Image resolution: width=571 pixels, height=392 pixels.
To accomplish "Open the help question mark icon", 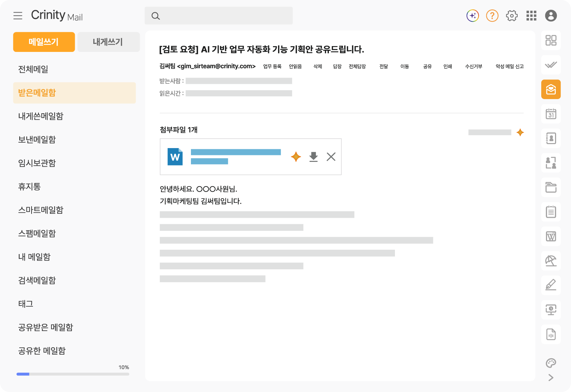I will (x=492, y=16).
